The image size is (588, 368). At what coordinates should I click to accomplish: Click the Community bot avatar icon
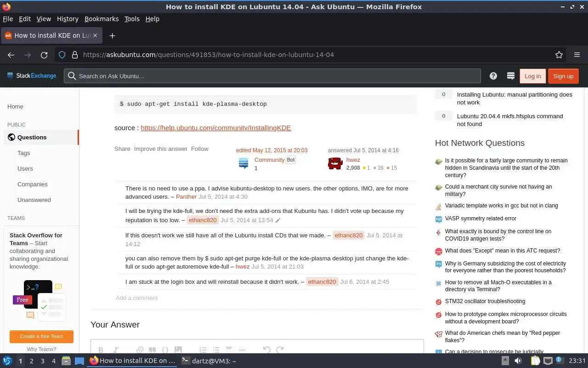[x=243, y=163]
